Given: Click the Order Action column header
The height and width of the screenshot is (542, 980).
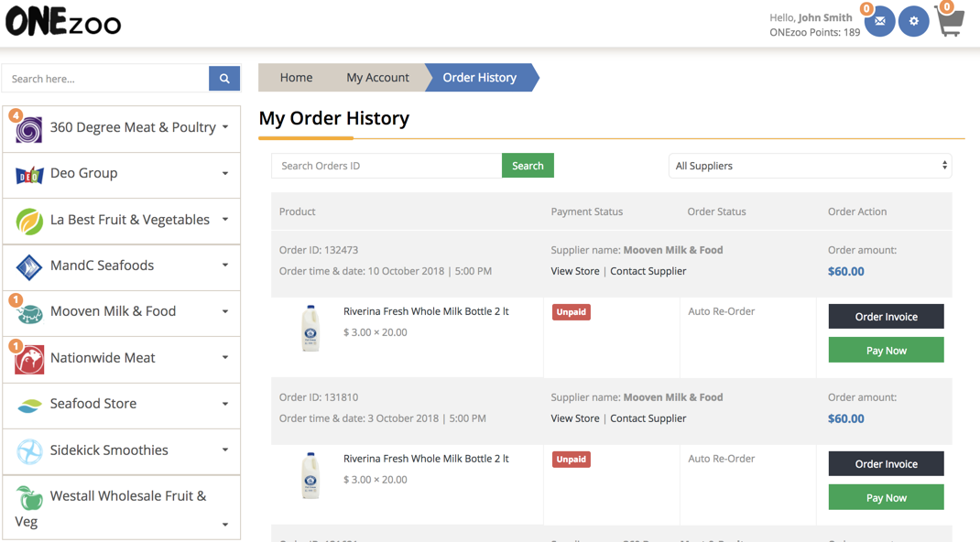Looking at the screenshot, I should [857, 211].
